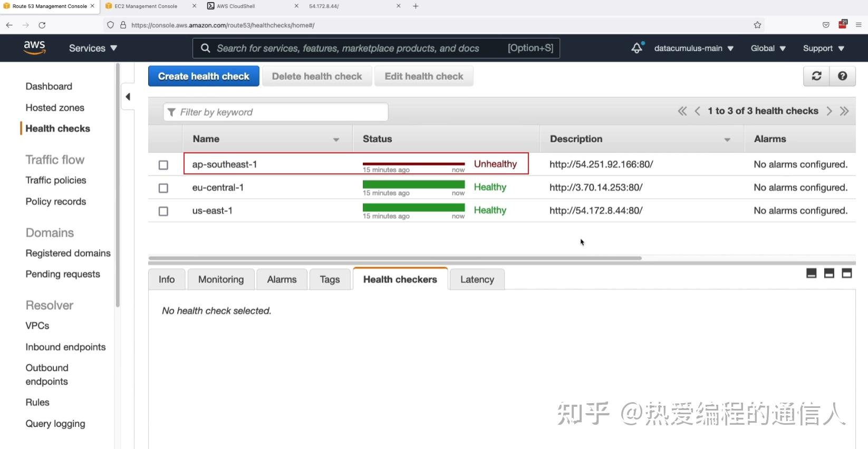Set details pane to half-height layout icon
This screenshot has height=449, width=868.
[829, 273]
